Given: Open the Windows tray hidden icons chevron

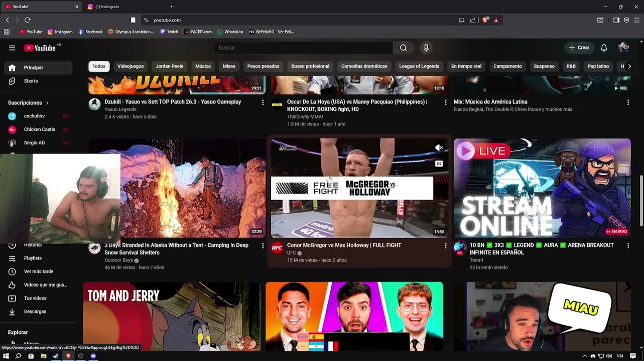Looking at the screenshot, I should pos(584,356).
